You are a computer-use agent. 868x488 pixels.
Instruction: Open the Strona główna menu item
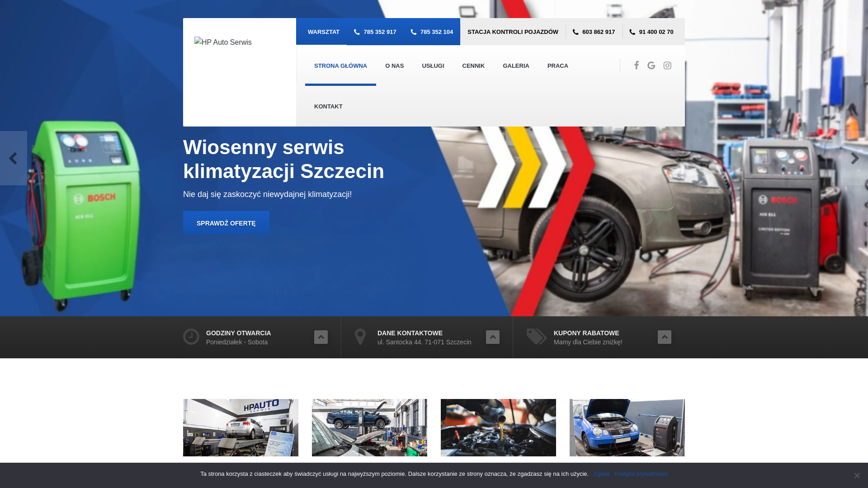pos(340,66)
